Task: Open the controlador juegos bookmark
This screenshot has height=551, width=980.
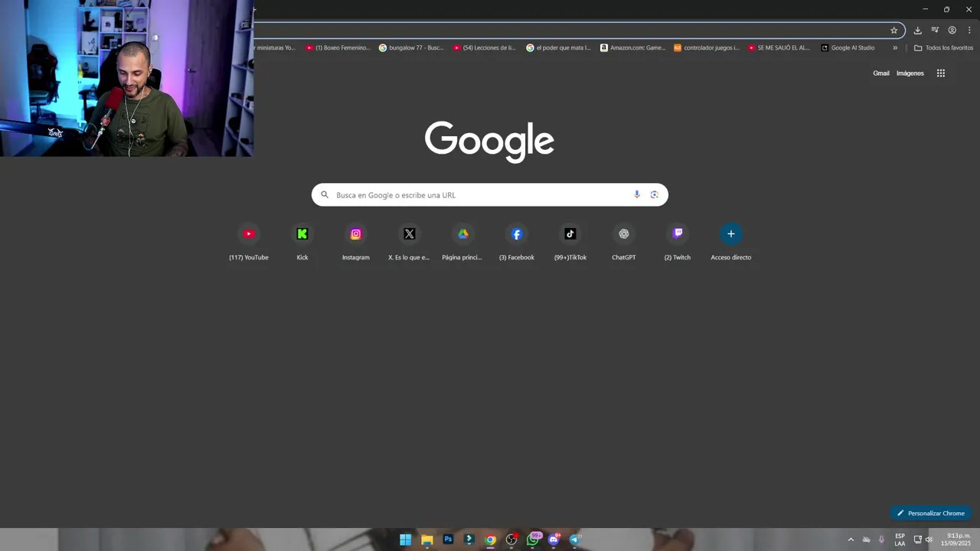Action: click(x=706, y=47)
